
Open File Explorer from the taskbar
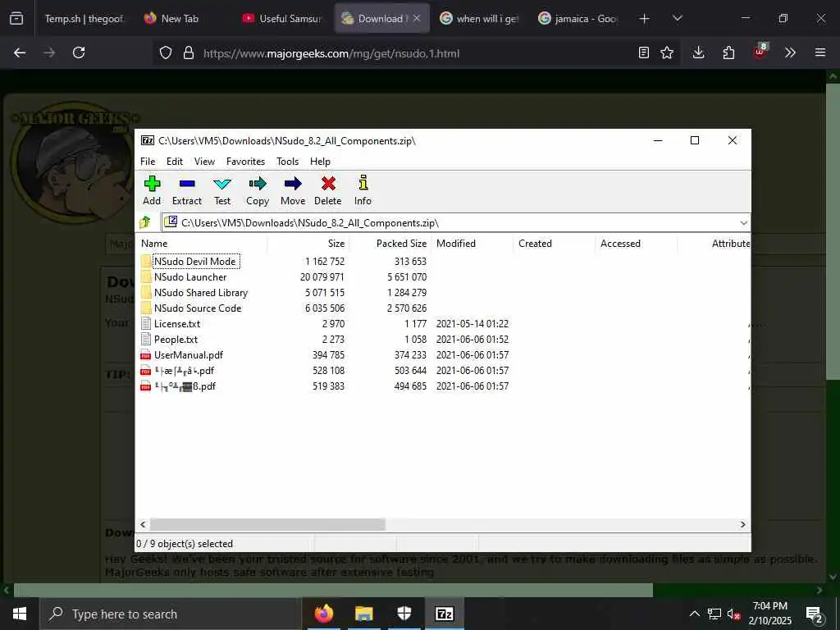363,614
